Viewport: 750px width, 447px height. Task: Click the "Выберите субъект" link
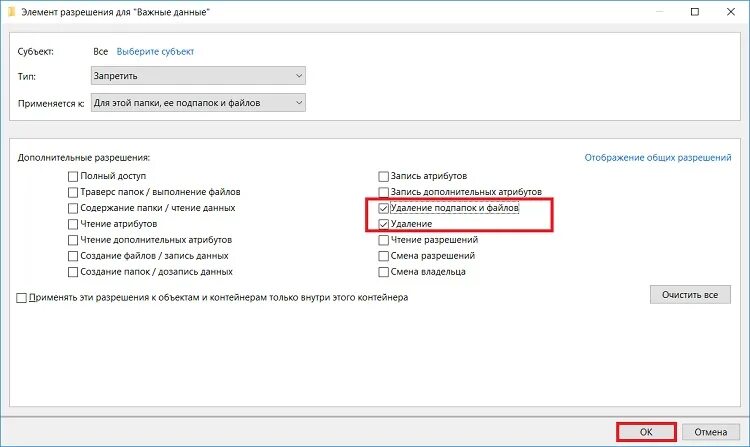click(x=155, y=52)
